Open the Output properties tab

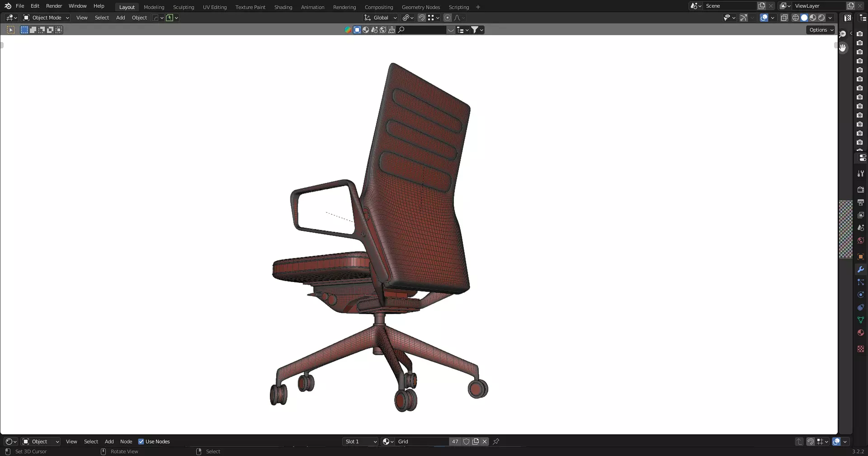(x=861, y=202)
